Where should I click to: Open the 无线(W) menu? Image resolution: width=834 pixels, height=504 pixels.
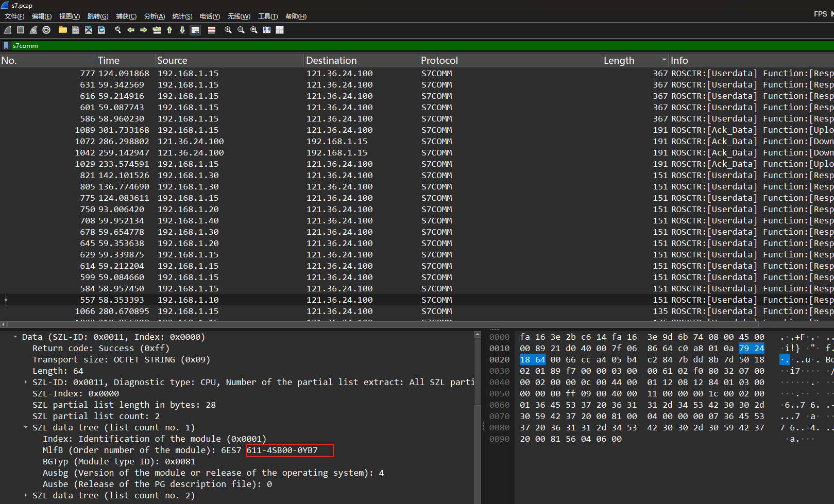pyautogui.click(x=239, y=16)
